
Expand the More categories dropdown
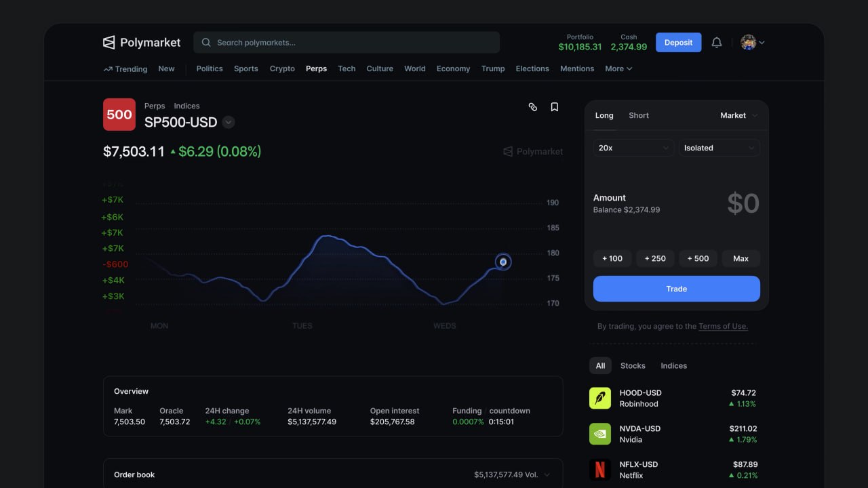(618, 69)
